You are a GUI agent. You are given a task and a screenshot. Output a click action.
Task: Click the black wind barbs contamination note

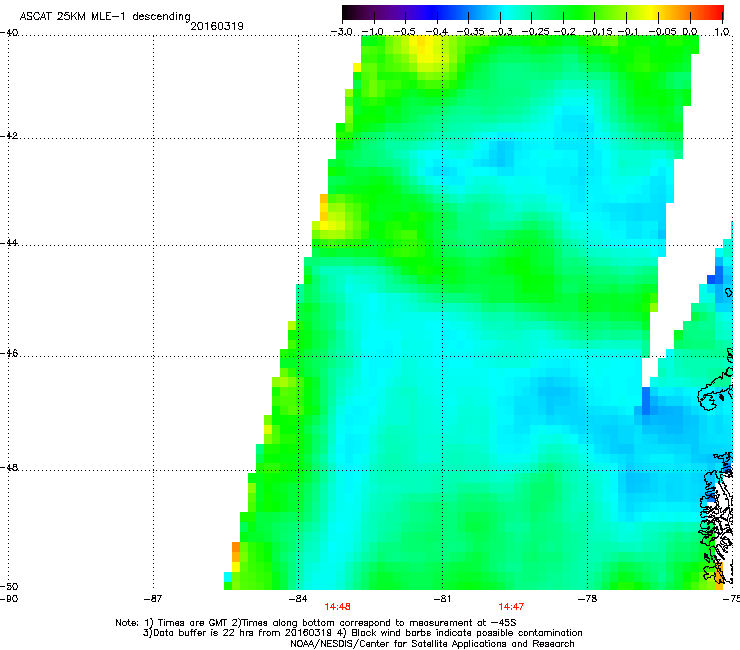point(460,633)
